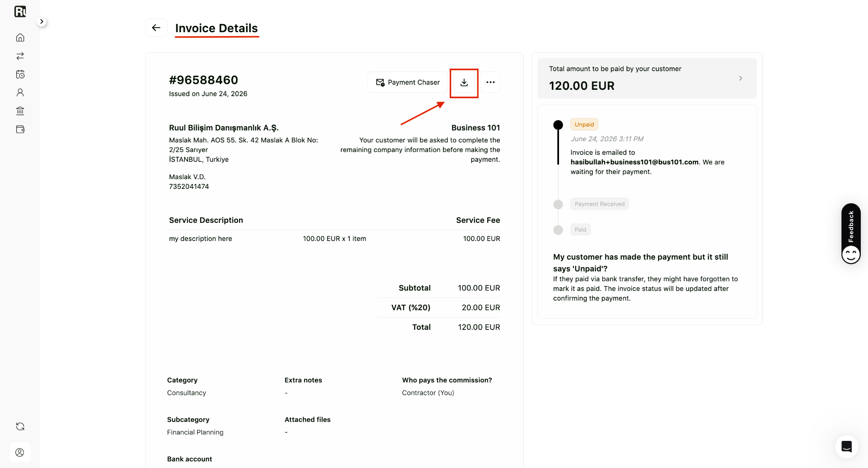
Task: Click the 'Bank account' label
Action: [x=189, y=459]
